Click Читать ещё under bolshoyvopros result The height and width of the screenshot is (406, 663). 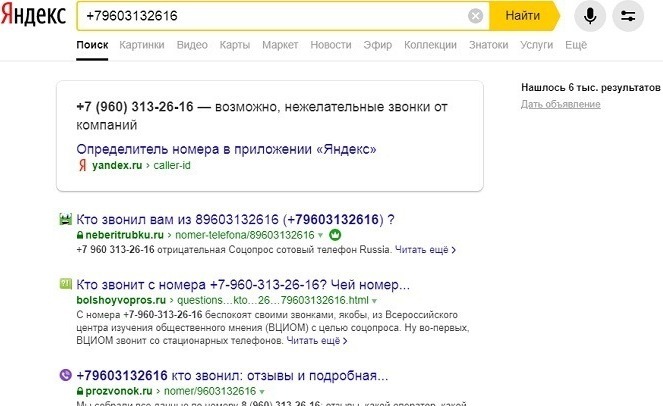317,340
